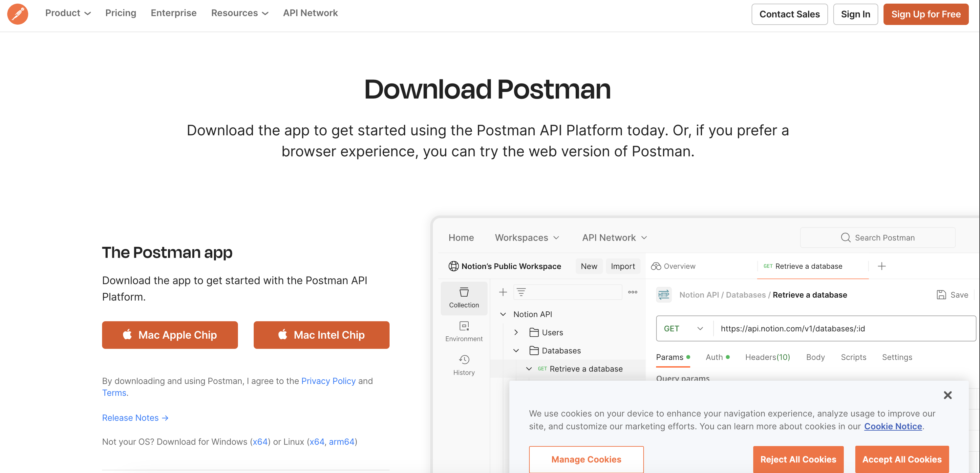
Task: Download the Linux x64 build
Action: tap(317, 442)
